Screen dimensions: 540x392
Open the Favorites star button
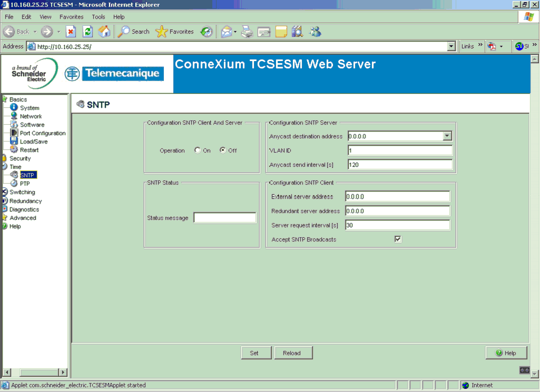click(174, 32)
